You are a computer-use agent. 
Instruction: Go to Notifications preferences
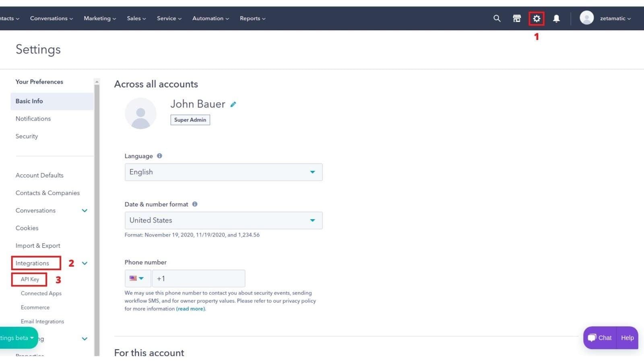(33, 119)
